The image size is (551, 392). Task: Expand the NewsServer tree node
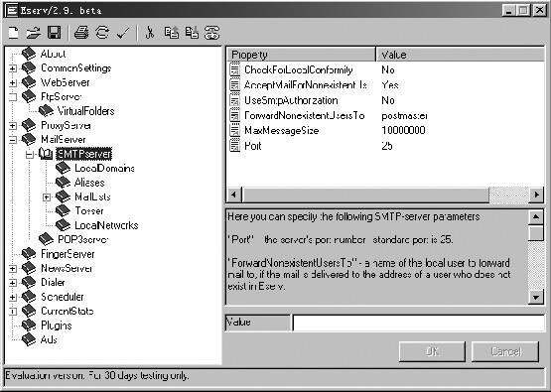coord(12,269)
